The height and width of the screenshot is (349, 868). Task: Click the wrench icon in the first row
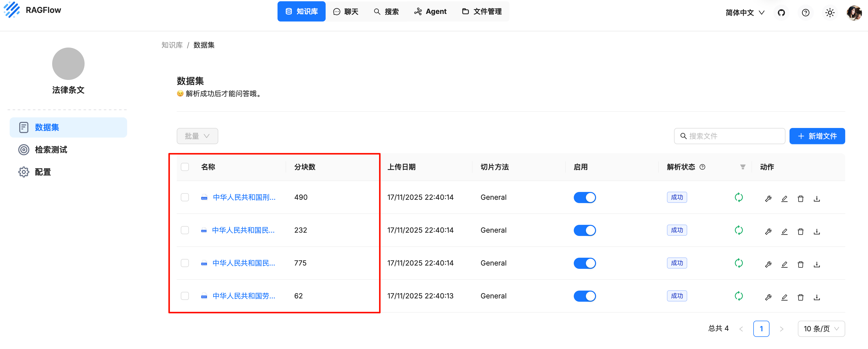pos(768,199)
